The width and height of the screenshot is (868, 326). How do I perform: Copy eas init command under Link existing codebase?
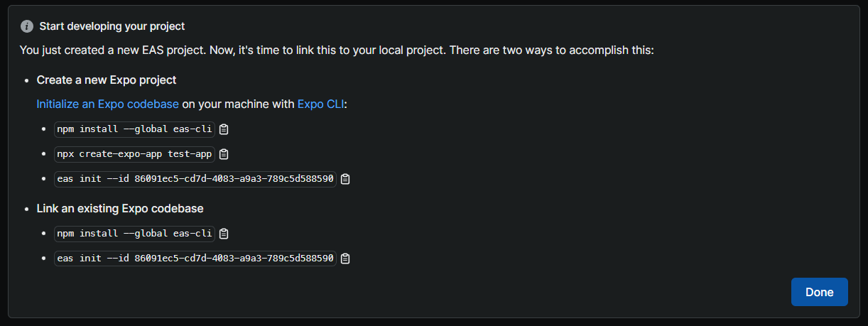click(345, 259)
